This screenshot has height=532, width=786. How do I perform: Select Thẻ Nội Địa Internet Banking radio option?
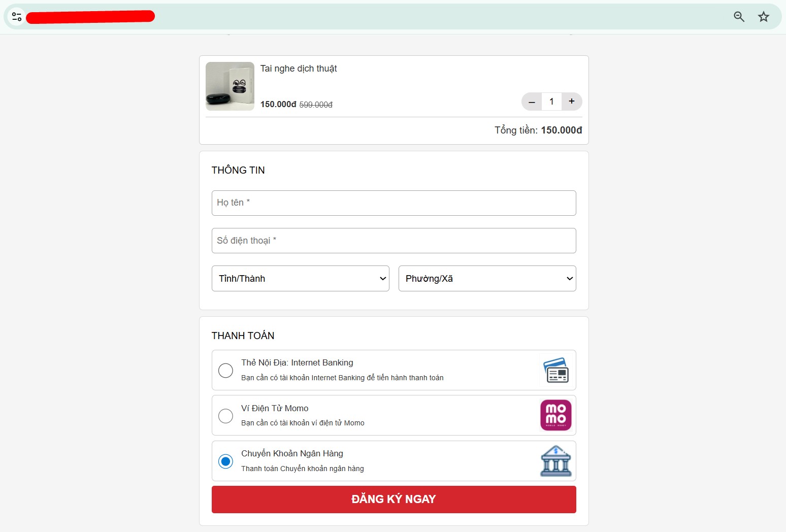click(225, 371)
